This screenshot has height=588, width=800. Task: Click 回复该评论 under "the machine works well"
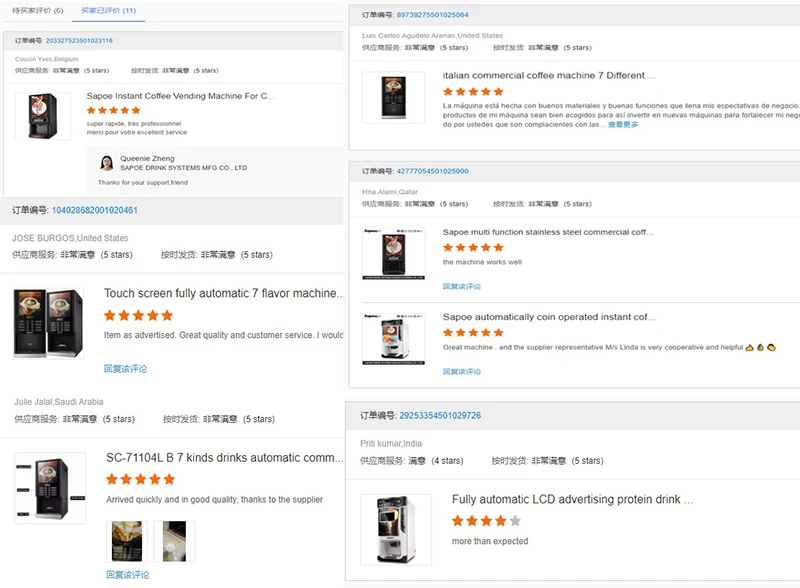click(462, 286)
